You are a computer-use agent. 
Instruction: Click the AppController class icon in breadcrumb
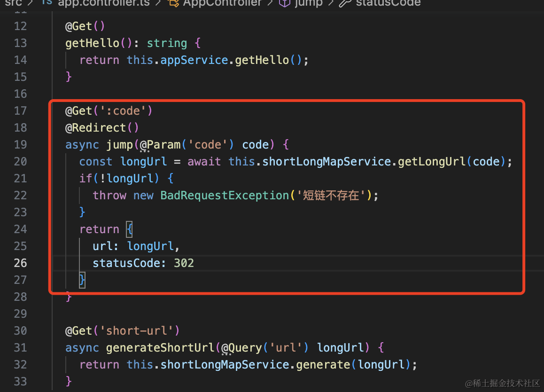point(173,3)
